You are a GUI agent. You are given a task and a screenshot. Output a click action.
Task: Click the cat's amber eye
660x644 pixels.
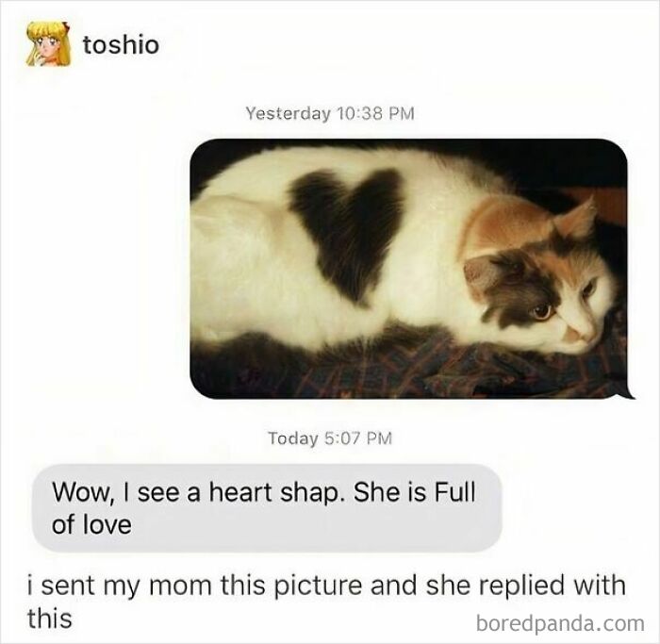pos(542,311)
